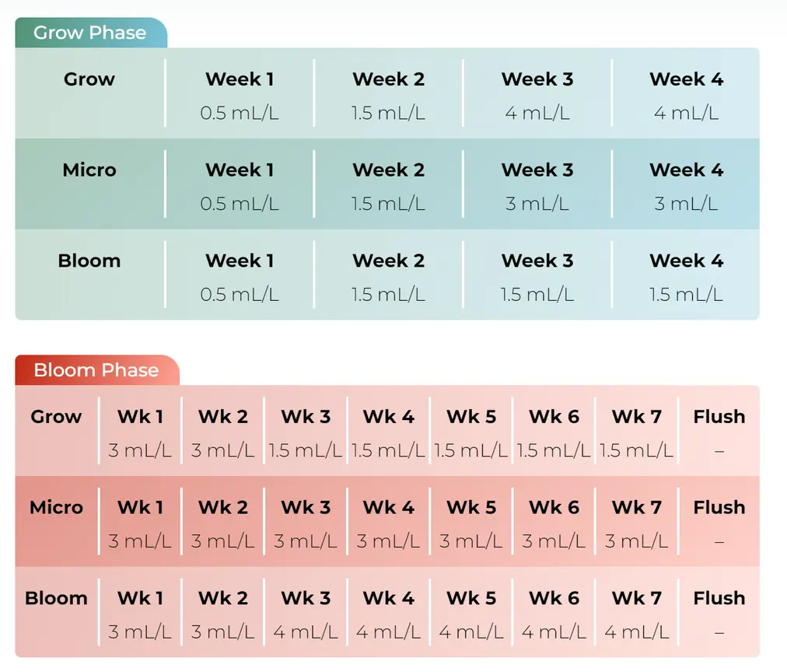Select the Grow row label in Grow Phase
This screenshot has width=787, height=672.
(89, 79)
